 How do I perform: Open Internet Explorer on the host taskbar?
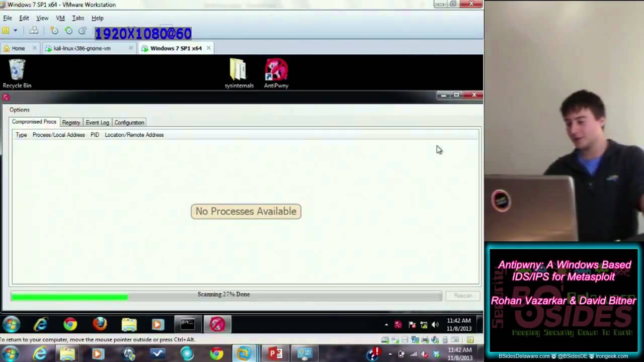pos(39,354)
